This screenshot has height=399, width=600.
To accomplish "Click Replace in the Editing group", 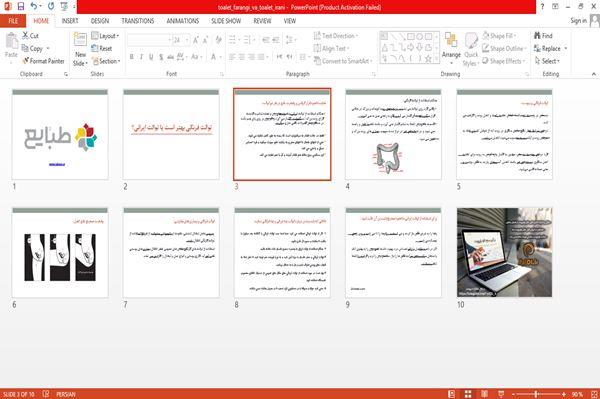I will 547,49.
